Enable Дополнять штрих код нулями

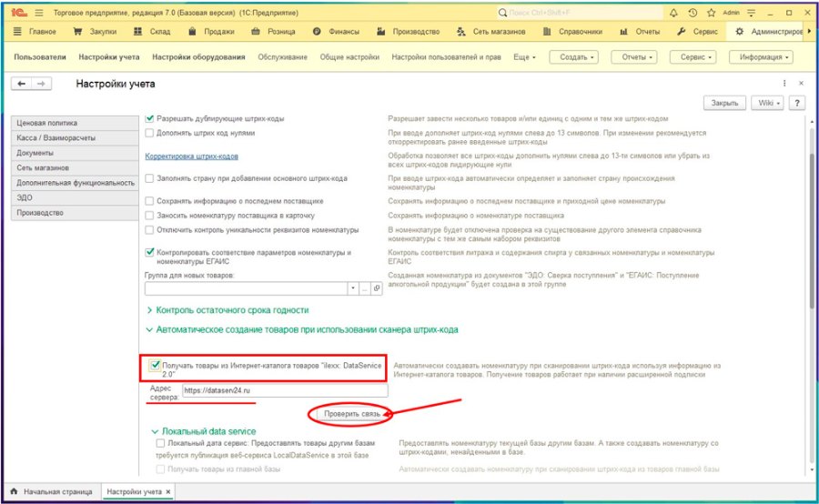coord(149,133)
